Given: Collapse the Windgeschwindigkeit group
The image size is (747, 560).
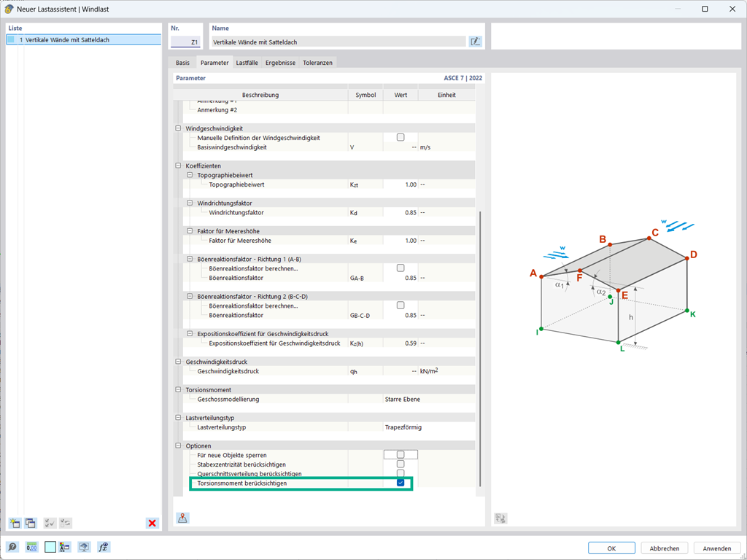Looking at the screenshot, I should (x=178, y=128).
